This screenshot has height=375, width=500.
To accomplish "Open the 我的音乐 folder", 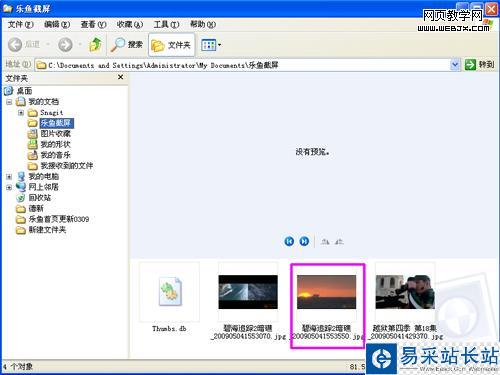I will point(55,155).
